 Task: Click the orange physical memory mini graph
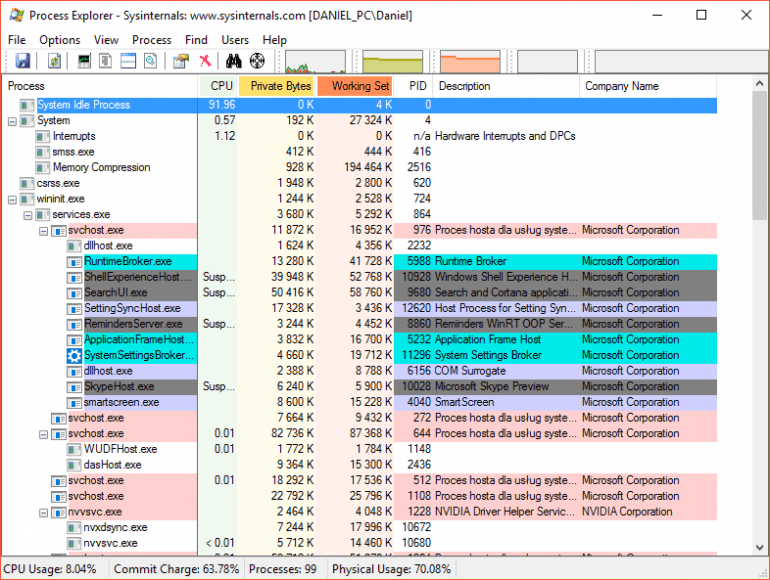click(x=470, y=62)
